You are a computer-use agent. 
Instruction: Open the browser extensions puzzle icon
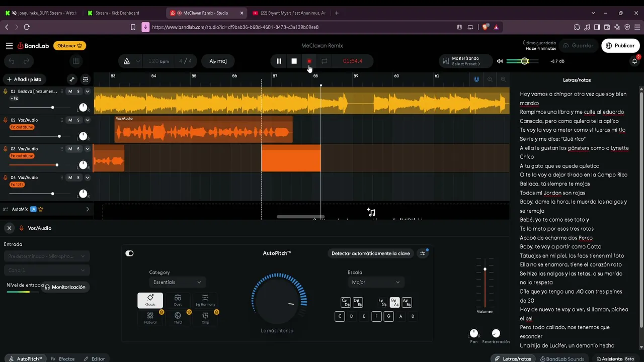point(577,27)
